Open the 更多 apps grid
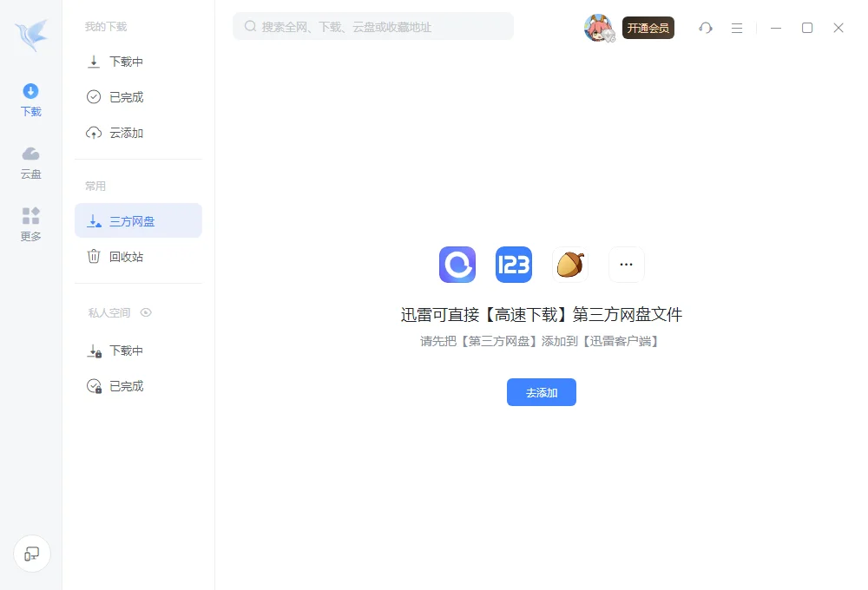The width and height of the screenshot is (868, 590). click(x=31, y=225)
